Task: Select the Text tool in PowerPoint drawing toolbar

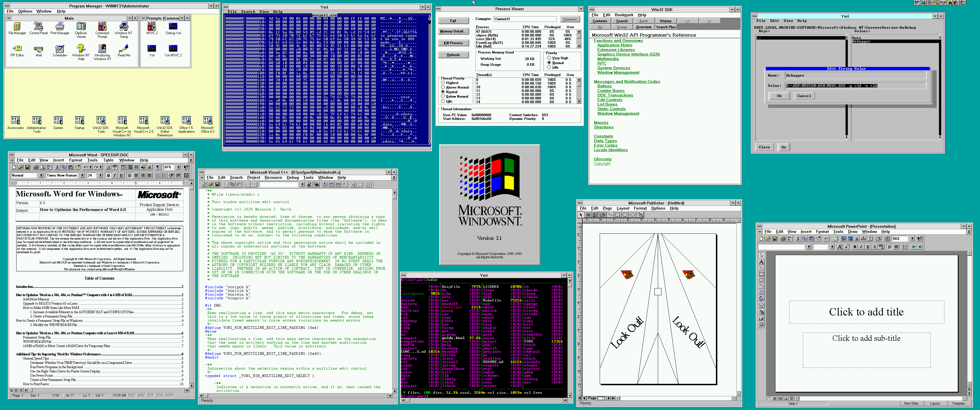Action: pos(761,262)
